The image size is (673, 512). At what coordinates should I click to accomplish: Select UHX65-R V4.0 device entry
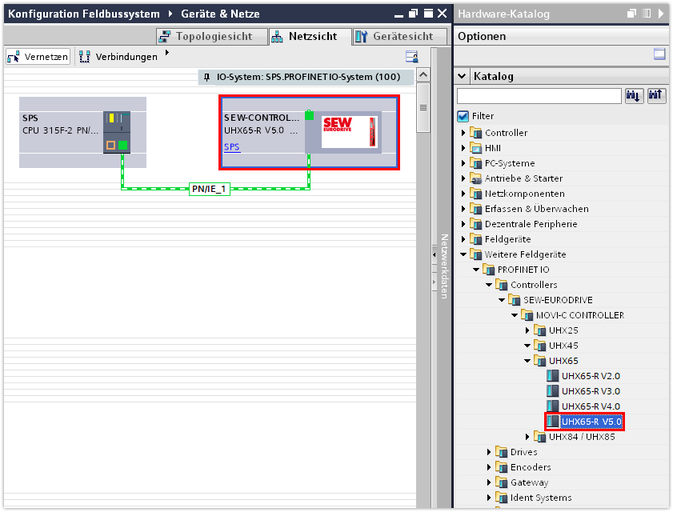[x=590, y=406]
